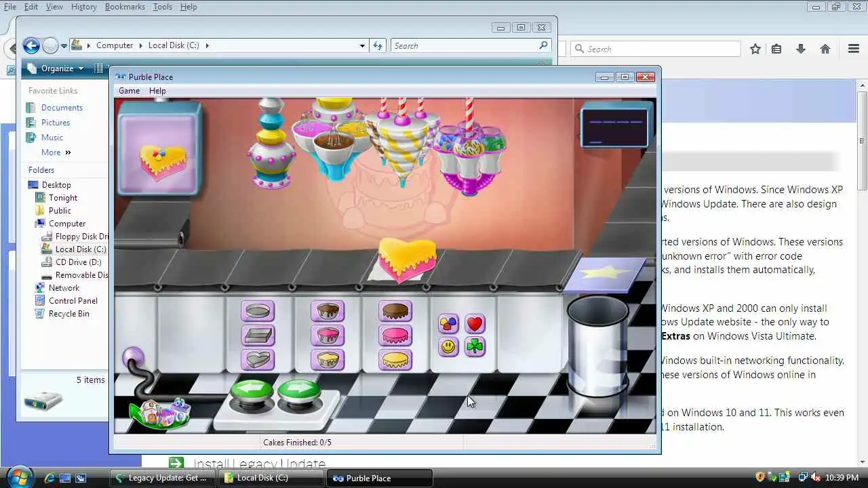Select the heart cake pan shape
The image size is (868, 488).
click(258, 359)
